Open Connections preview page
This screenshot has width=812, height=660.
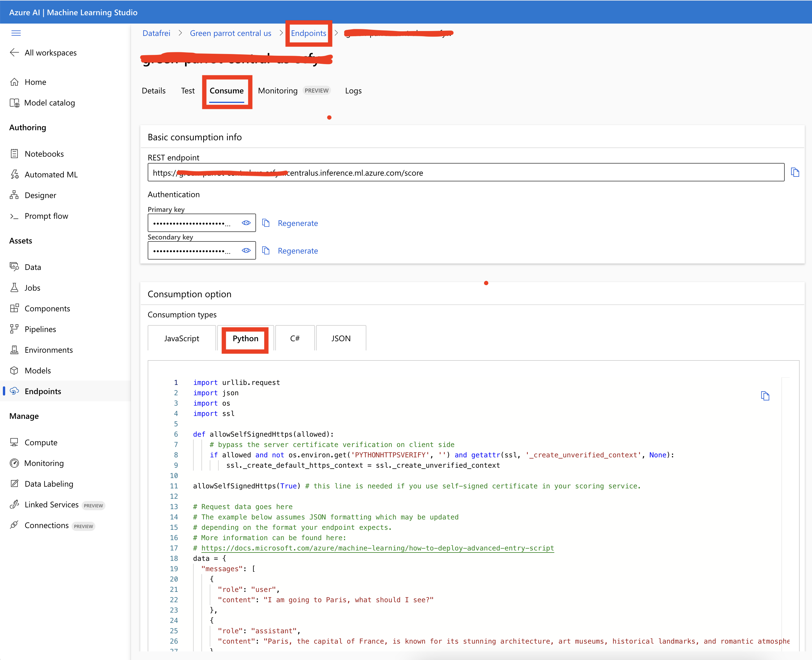click(x=52, y=525)
